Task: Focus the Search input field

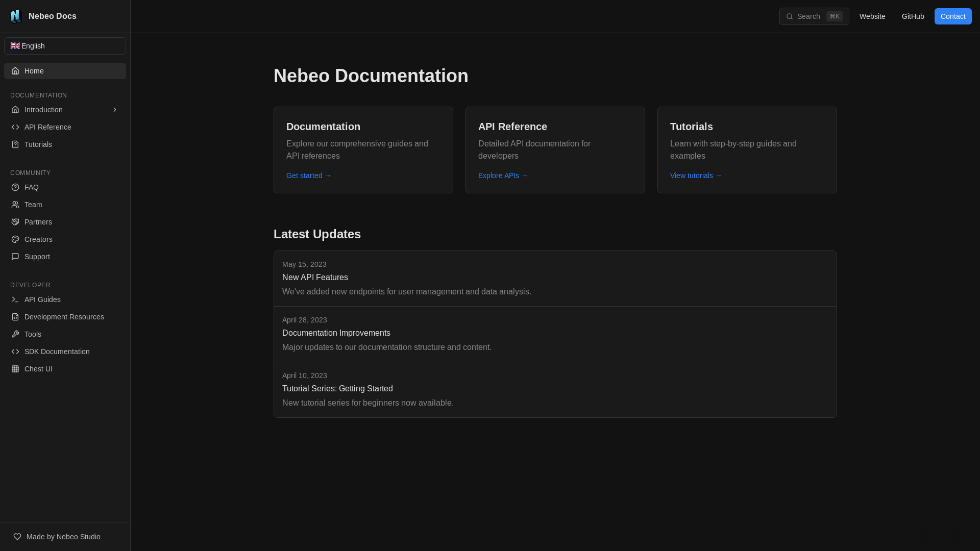Action: pyautogui.click(x=814, y=16)
